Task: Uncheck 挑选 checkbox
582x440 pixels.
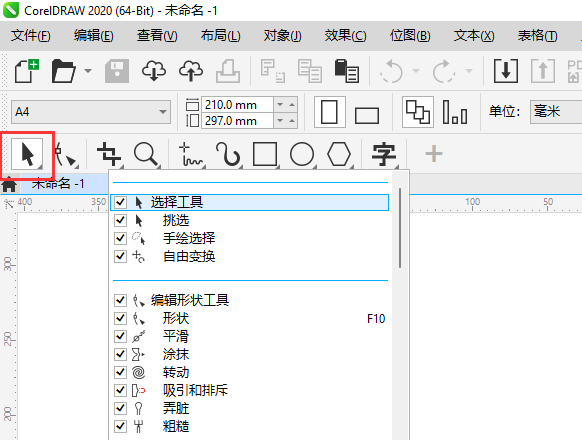Action: [120, 220]
